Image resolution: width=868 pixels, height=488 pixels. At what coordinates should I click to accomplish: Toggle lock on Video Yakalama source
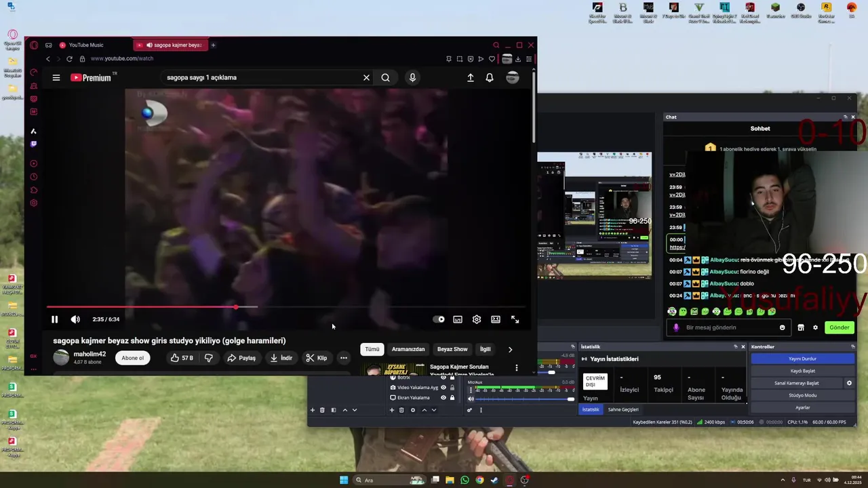click(x=452, y=388)
